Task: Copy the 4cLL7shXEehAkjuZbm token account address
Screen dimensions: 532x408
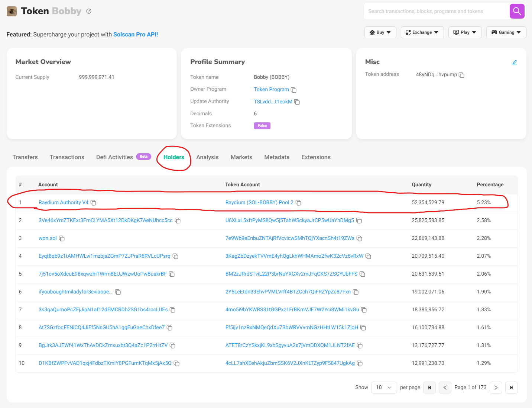Action: pos(360,363)
